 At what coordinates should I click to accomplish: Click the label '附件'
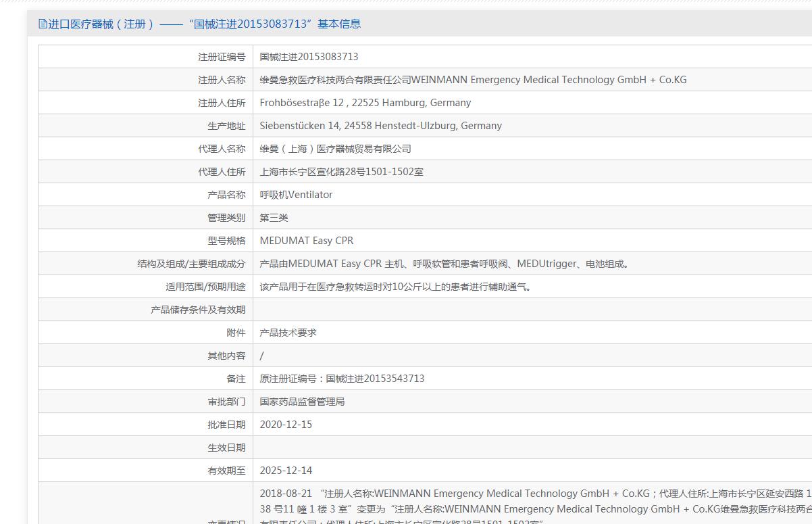(236, 333)
